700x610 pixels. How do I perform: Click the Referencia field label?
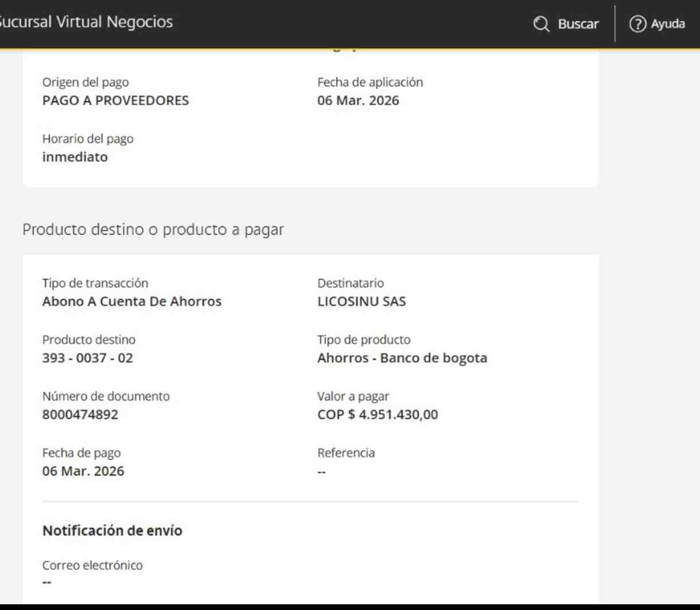click(346, 453)
